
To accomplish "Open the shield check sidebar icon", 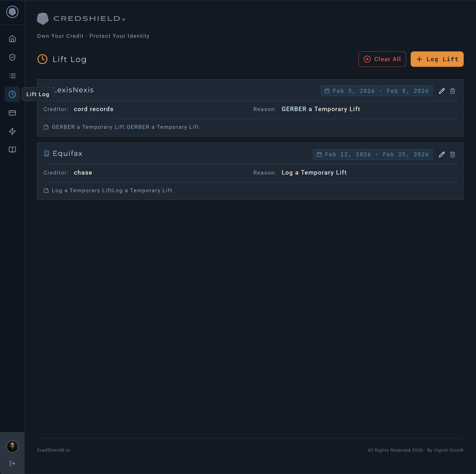I will pyautogui.click(x=12, y=57).
